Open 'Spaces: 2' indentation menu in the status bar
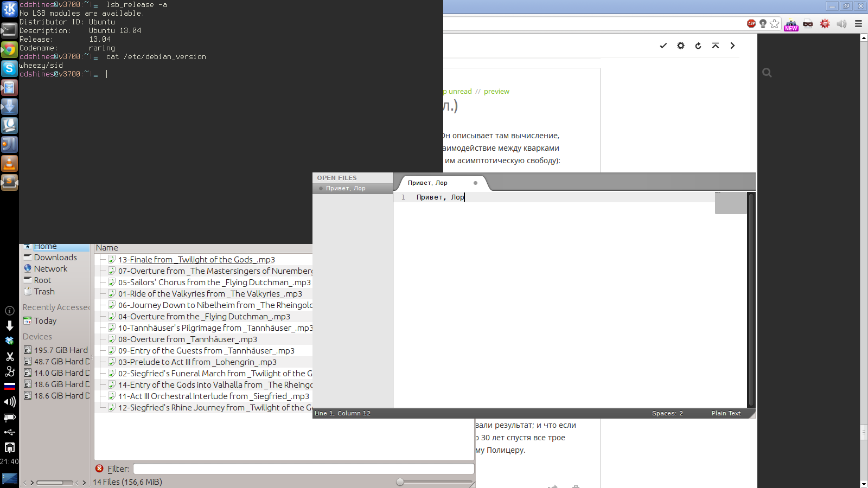 point(667,413)
